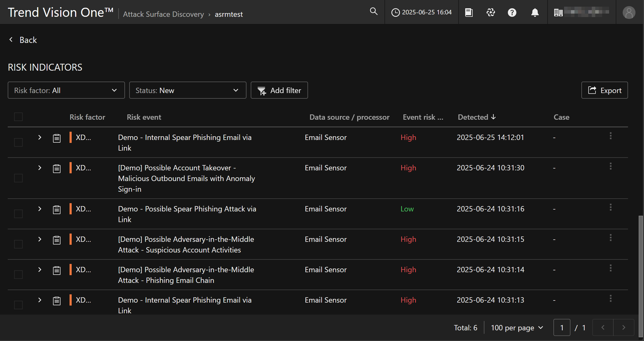
Task: Tick the select-all checkbox in table header
Action: click(18, 117)
